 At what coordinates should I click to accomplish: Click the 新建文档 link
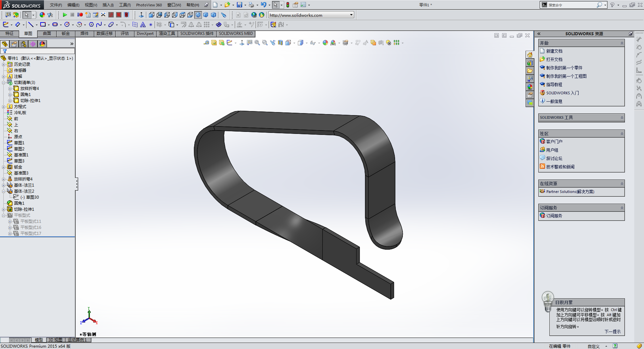pos(554,51)
